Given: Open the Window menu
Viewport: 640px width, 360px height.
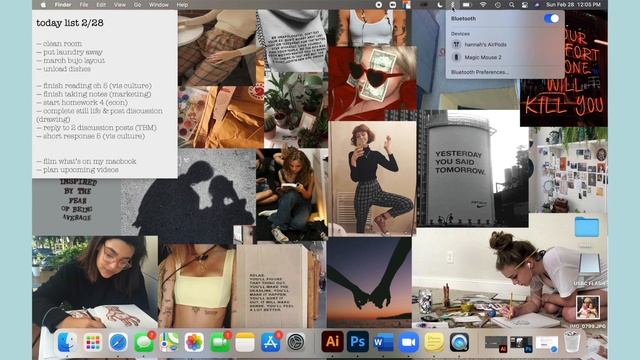Looking at the screenshot, I should click(x=158, y=5).
